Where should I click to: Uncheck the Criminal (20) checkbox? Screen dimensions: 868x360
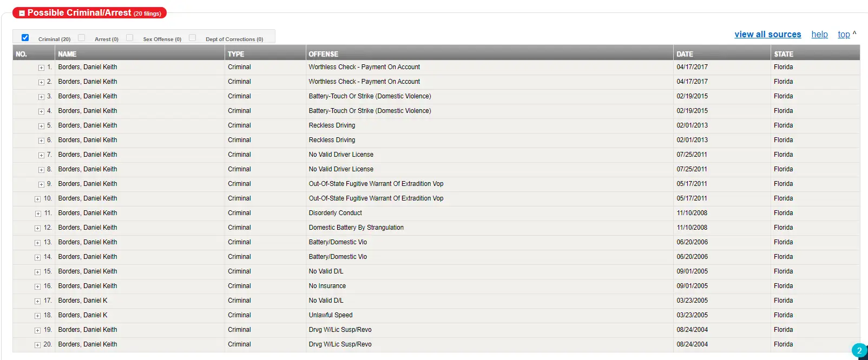click(x=25, y=38)
